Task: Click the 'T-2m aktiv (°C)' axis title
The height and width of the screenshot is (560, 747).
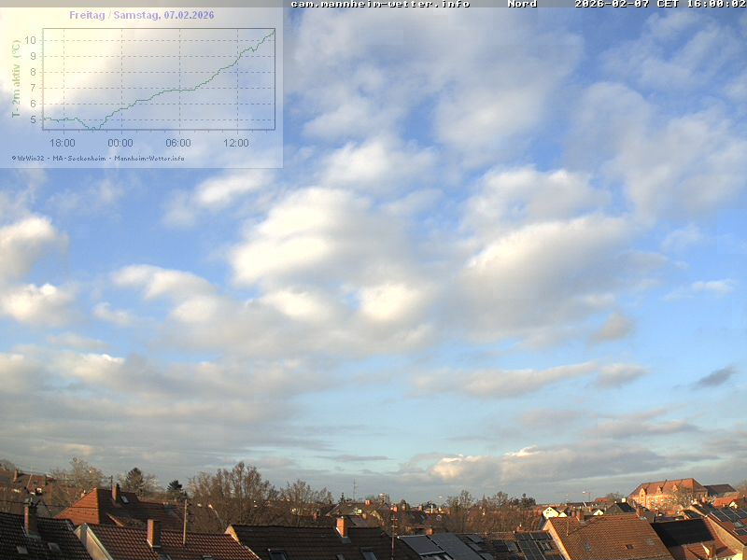Action: [x=16, y=79]
